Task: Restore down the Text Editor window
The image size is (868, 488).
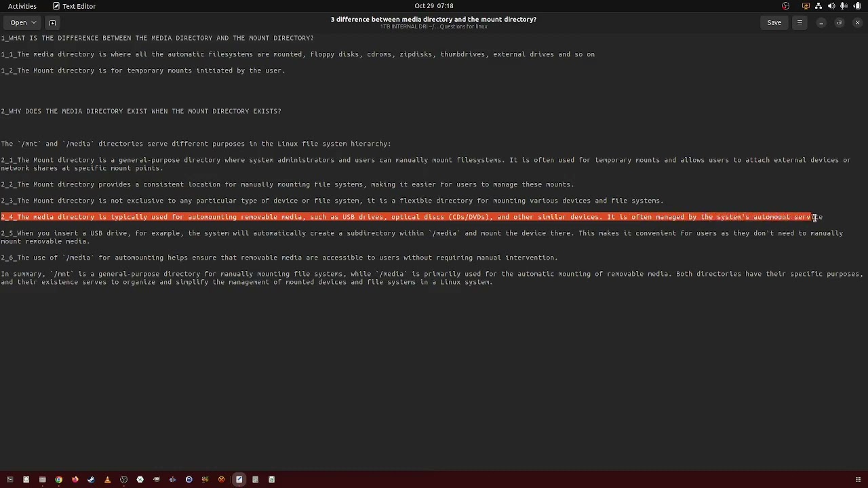Action: coord(839,22)
